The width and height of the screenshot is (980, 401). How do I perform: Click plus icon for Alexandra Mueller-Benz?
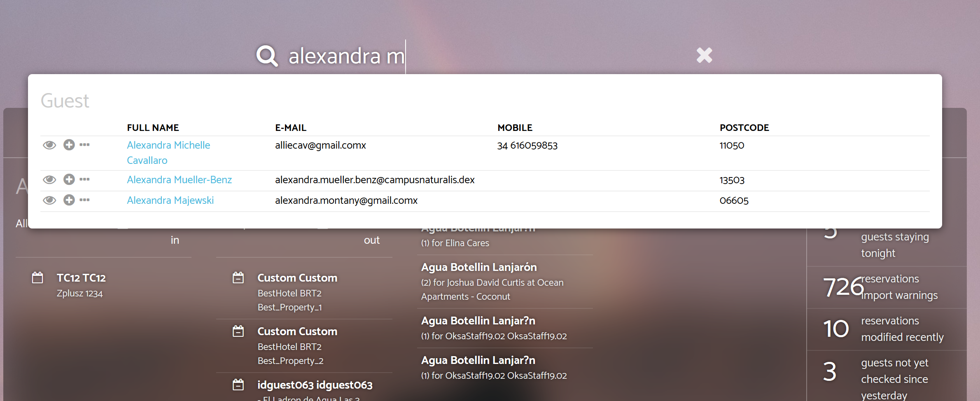pos(69,180)
